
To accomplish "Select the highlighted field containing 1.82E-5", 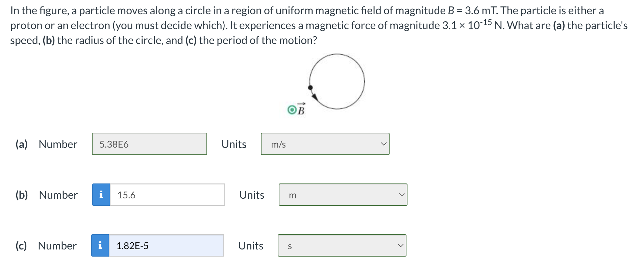I will (x=167, y=246).
